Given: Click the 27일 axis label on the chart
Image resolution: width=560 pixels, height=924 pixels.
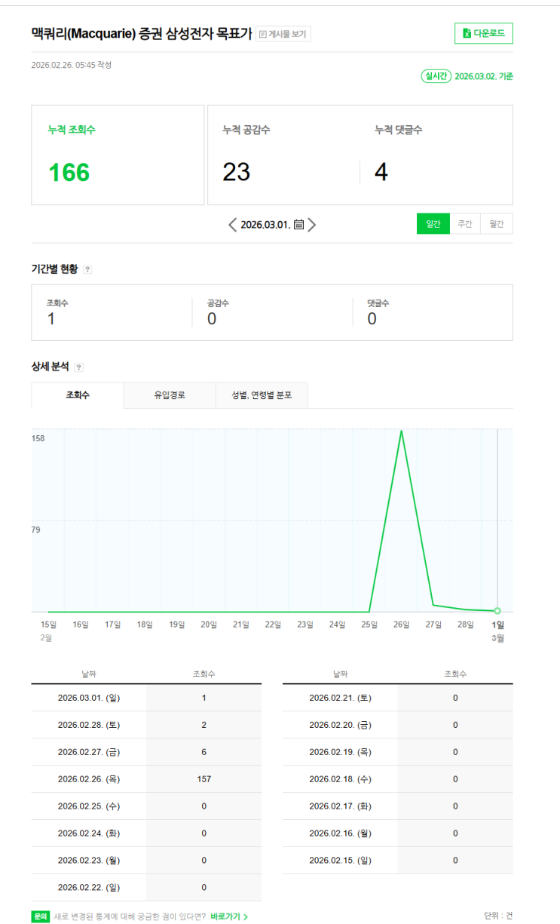Looking at the screenshot, I should (433, 625).
